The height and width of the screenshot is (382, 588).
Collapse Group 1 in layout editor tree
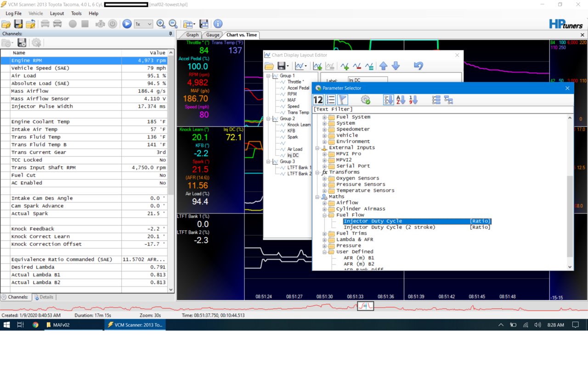269,76
